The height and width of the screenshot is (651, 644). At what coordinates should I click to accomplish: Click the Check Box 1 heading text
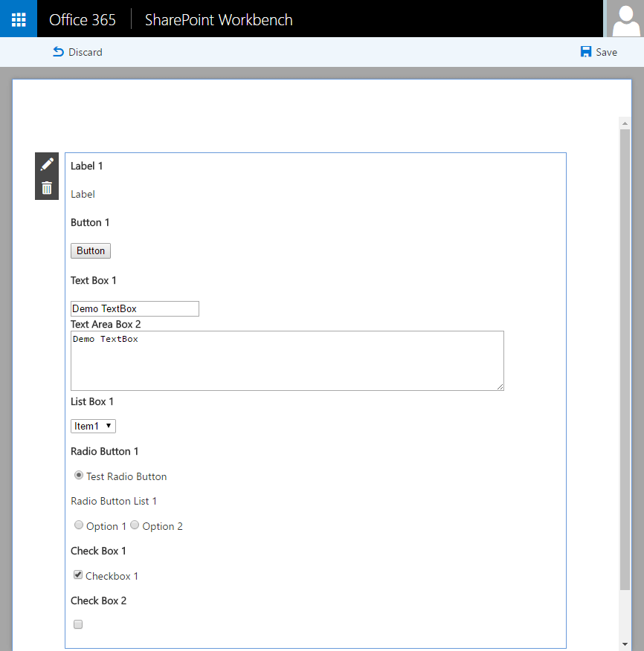pos(98,551)
